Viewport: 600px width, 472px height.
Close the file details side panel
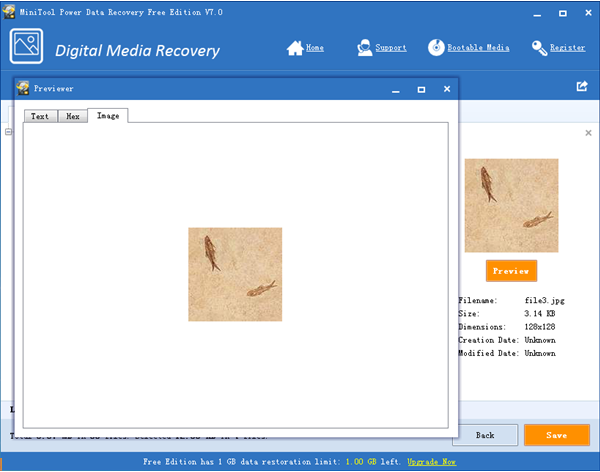(x=589, y=133)
